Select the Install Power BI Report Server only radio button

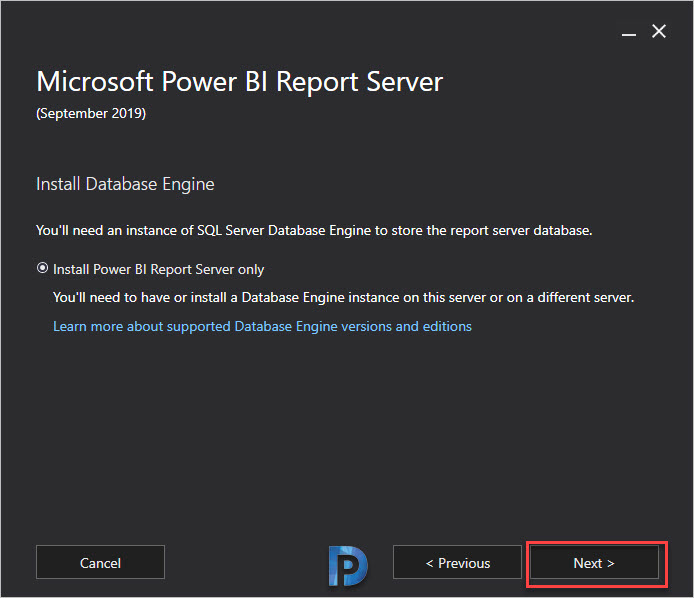tap(42, 268)
